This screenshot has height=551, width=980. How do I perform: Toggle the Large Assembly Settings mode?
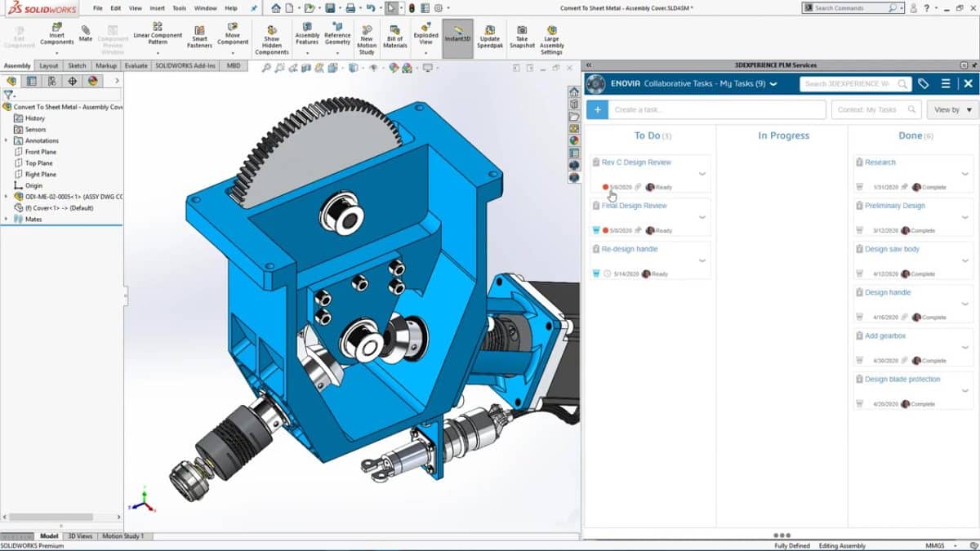(551, 37)
